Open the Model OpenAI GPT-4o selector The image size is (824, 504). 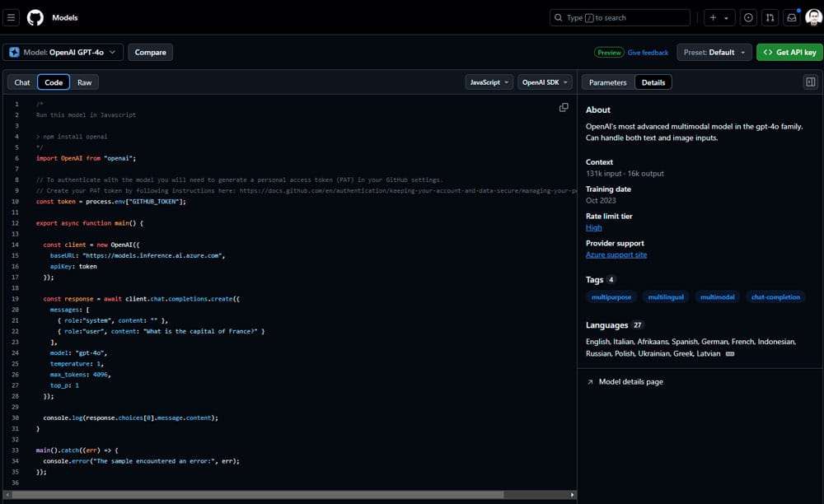[x=63, y=53]
